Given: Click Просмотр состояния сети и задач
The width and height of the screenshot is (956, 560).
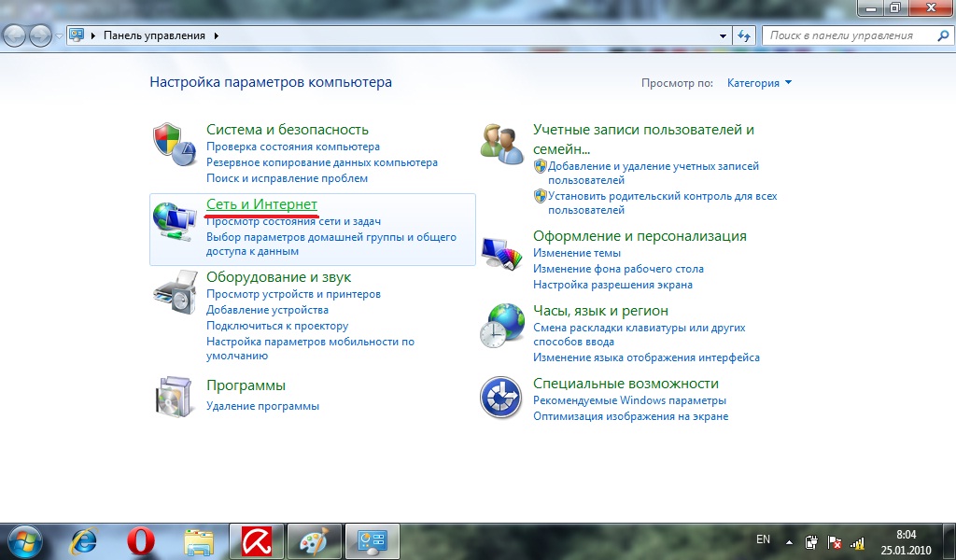Looking at the screenshot, I should pos(293,221).
